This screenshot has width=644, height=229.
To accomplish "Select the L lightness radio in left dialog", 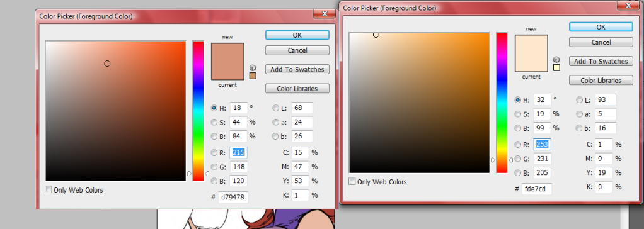I will (x=275, y=108).
